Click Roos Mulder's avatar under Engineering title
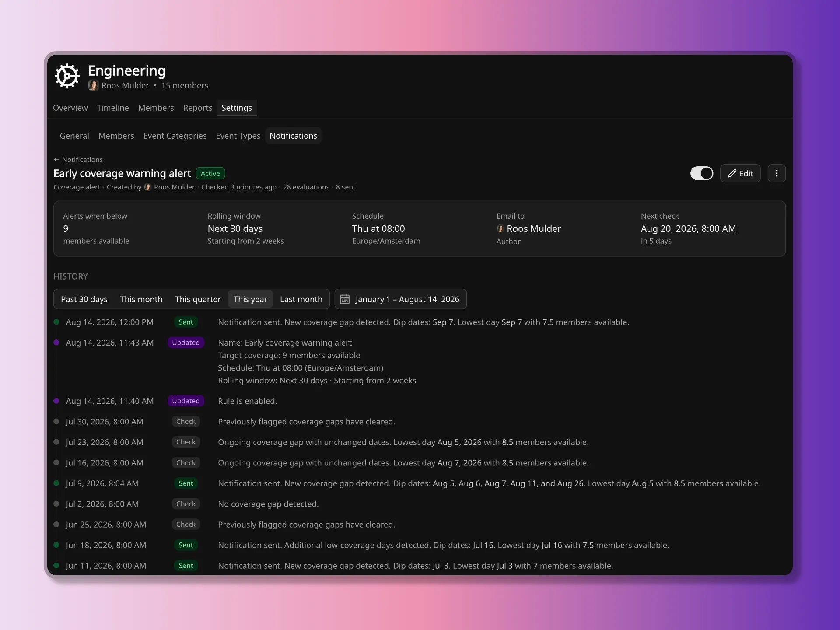Viewport: 840px width, 630px height. click(x=93, y=85)
